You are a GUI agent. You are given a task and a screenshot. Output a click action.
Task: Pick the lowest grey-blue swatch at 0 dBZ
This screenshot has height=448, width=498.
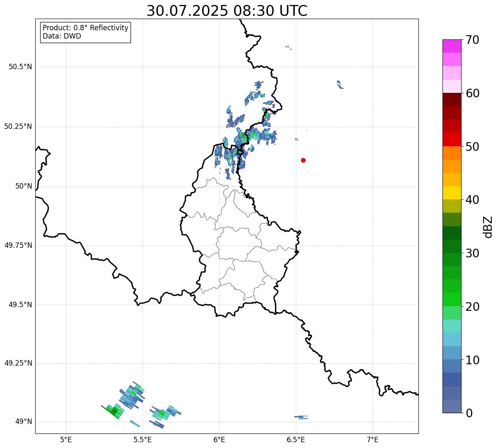(x=452, y=406)
